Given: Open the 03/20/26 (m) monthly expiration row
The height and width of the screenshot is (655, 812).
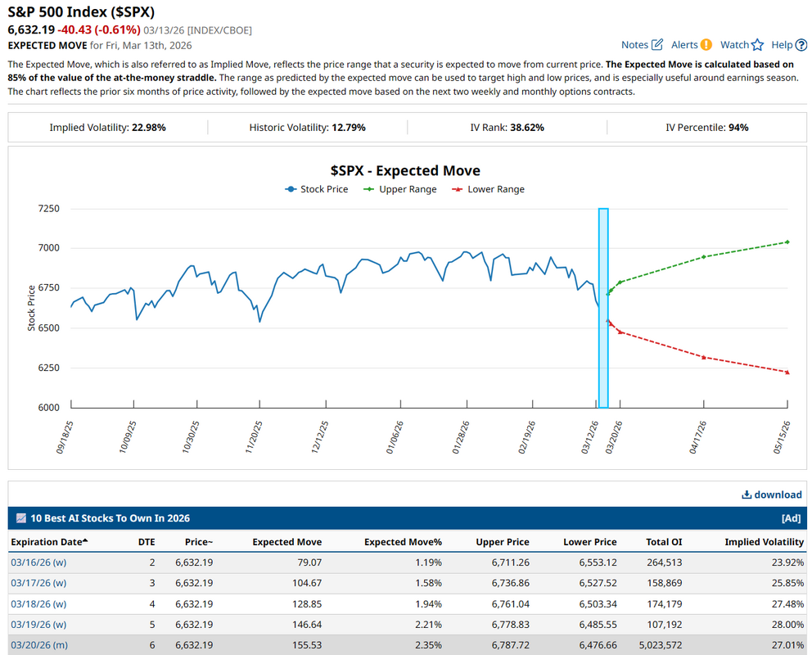Looking at the screenshot, I should [38, 644].
